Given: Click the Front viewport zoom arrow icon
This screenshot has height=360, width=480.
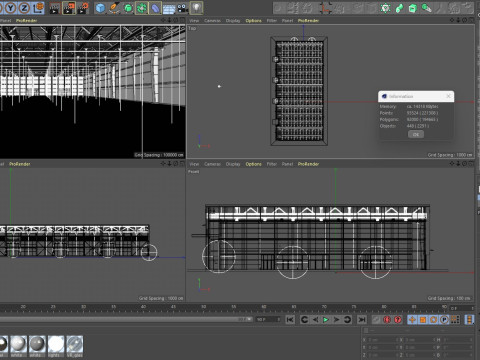Looking at the screenshot, I should [458, 164].
